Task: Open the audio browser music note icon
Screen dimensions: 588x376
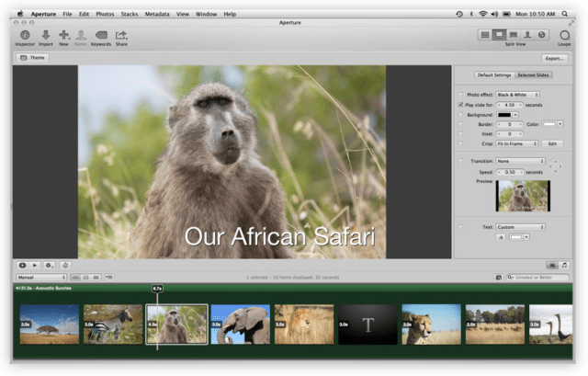Action: 564,266
